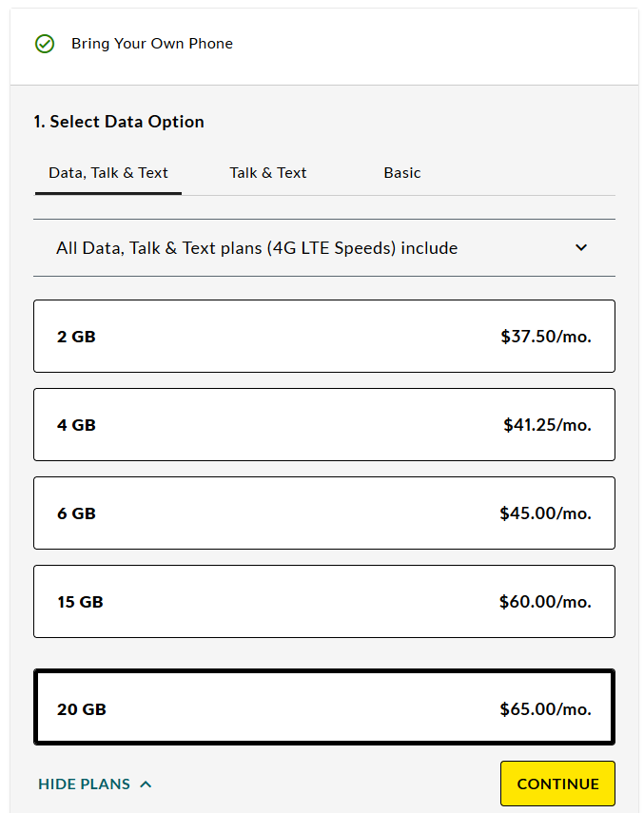Expand the plan inclusions chevron down arrow
Image resolution: width=644 pixels, height=813 pixels.
click(581, 248)
